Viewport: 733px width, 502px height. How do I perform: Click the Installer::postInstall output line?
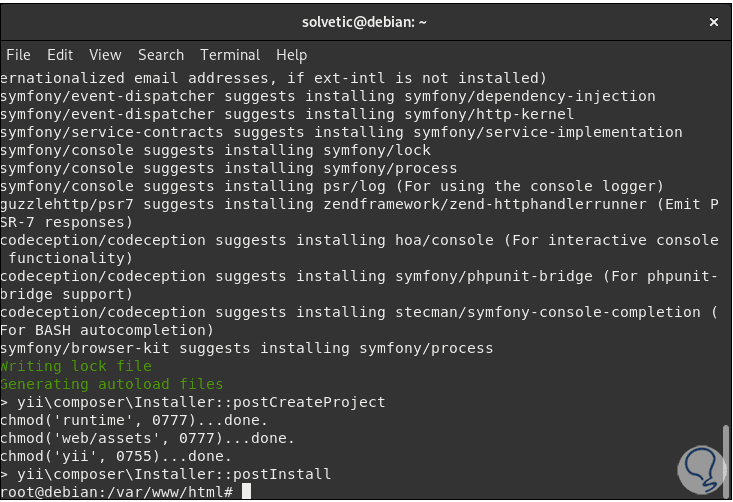click(x=166, y=474)
